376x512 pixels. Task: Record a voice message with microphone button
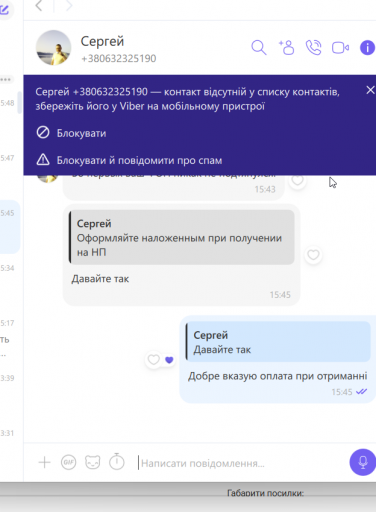363,462
